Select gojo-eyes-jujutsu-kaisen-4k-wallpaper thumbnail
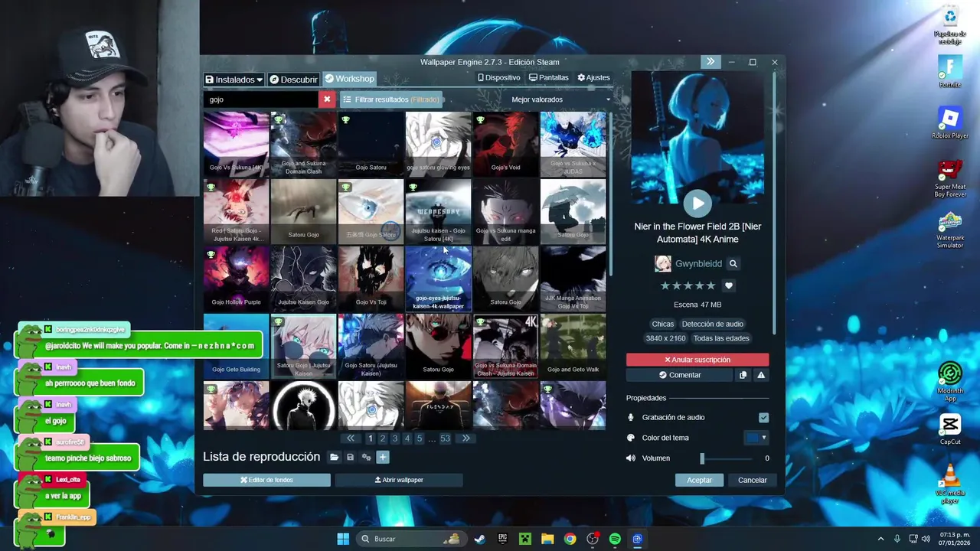This screenshot has width=980, height=551. tap(438, 279)
